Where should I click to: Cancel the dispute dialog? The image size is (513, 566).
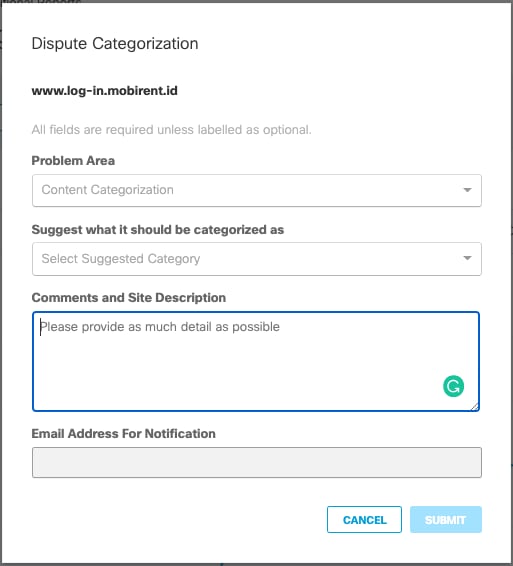(x=364, y=519)
